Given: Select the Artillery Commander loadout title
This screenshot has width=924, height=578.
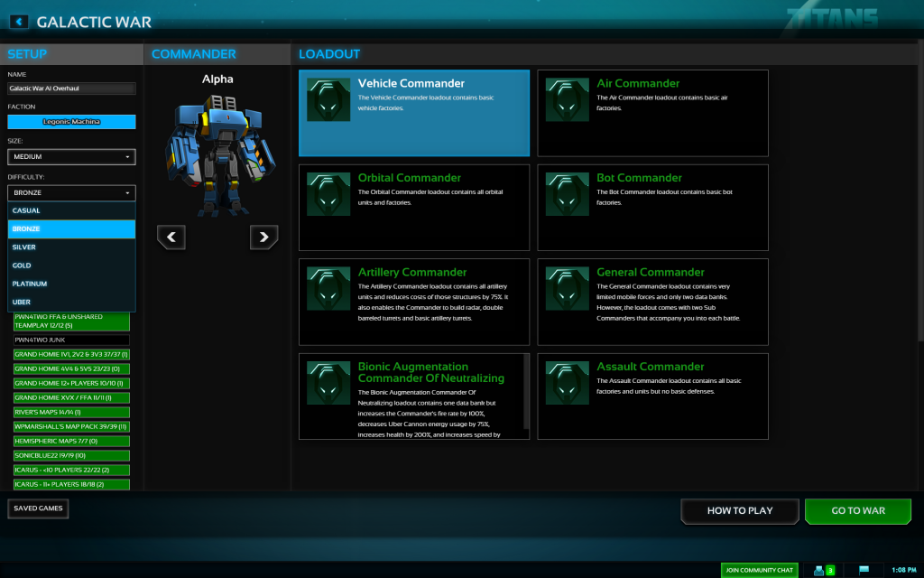Looking at the screenshot, I should (x=412, y=272).
